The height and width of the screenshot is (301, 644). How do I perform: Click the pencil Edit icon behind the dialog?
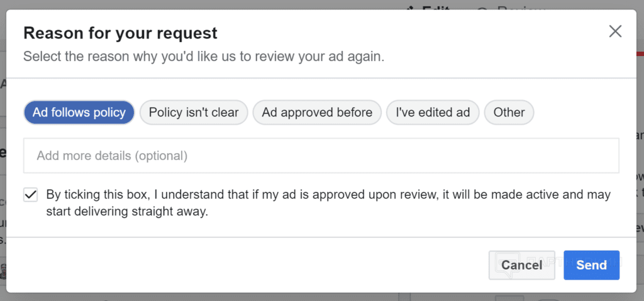click(410, 8)
